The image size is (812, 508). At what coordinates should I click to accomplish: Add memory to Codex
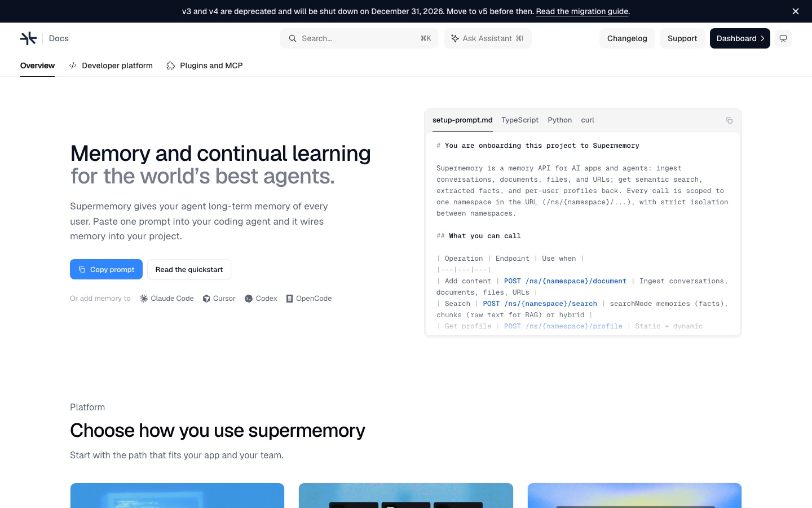(261, 299)
